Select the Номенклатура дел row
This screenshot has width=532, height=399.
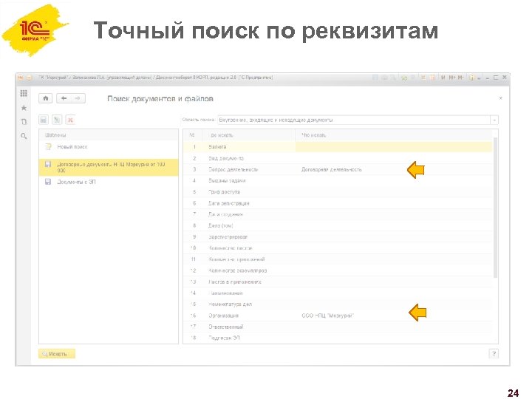[338, 304]
